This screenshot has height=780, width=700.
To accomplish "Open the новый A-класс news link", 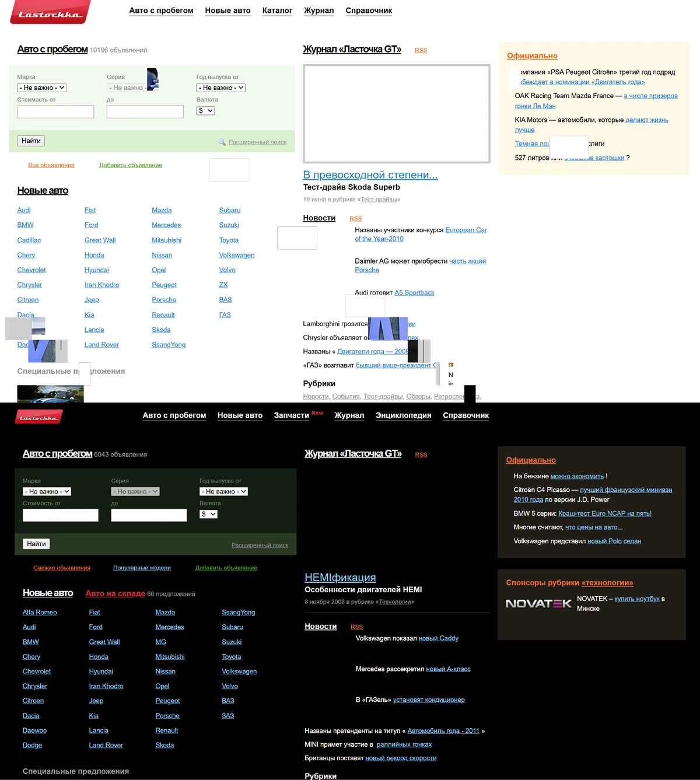I will pos(448,669).
